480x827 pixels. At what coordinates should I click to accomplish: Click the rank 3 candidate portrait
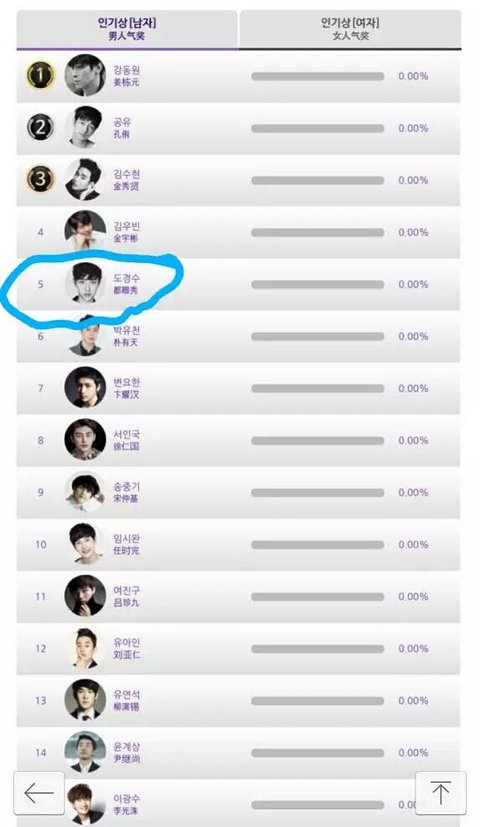coord(85,179)
